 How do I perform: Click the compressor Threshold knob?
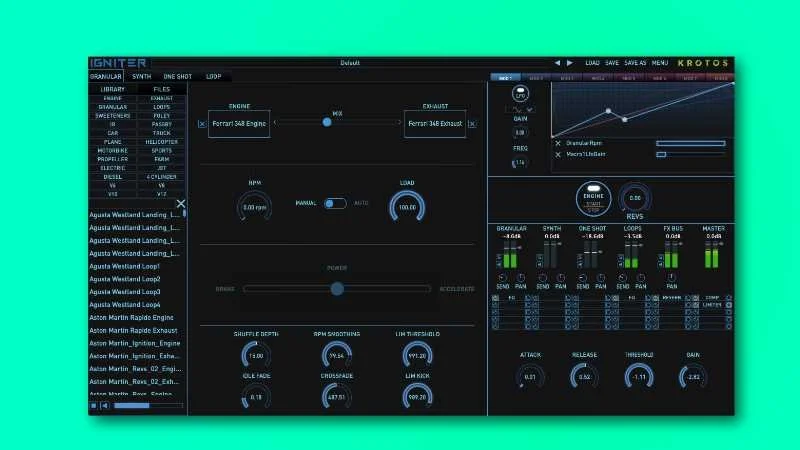[x=639, y=377]
